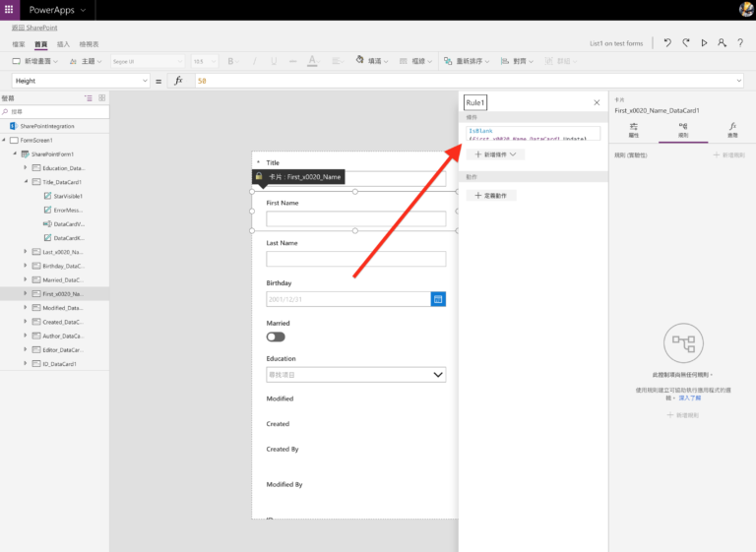
Task: Click the Birthday date field
Action: [348, 299]
